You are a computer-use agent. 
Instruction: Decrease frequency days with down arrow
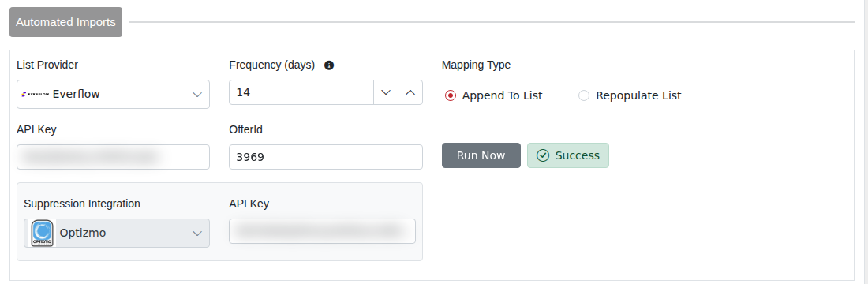(386, 92)
